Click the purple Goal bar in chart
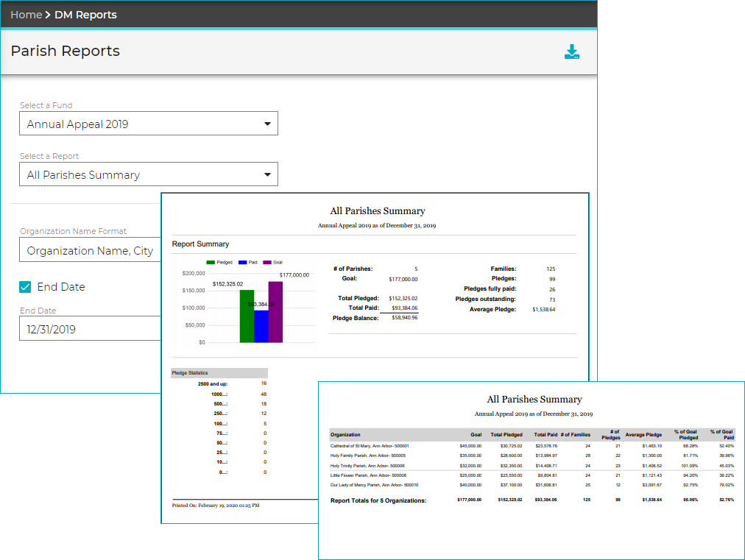The image size is (745, 560). (x=275, y=312)
